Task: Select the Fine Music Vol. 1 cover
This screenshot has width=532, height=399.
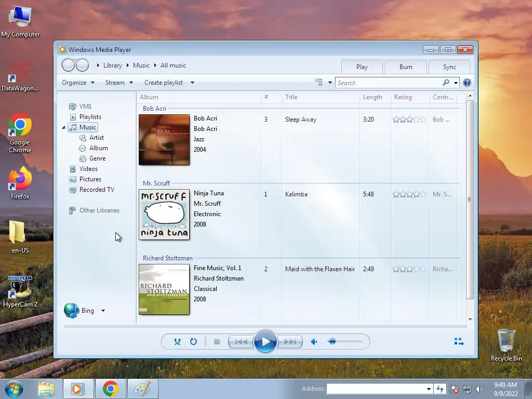Action: 164,289
